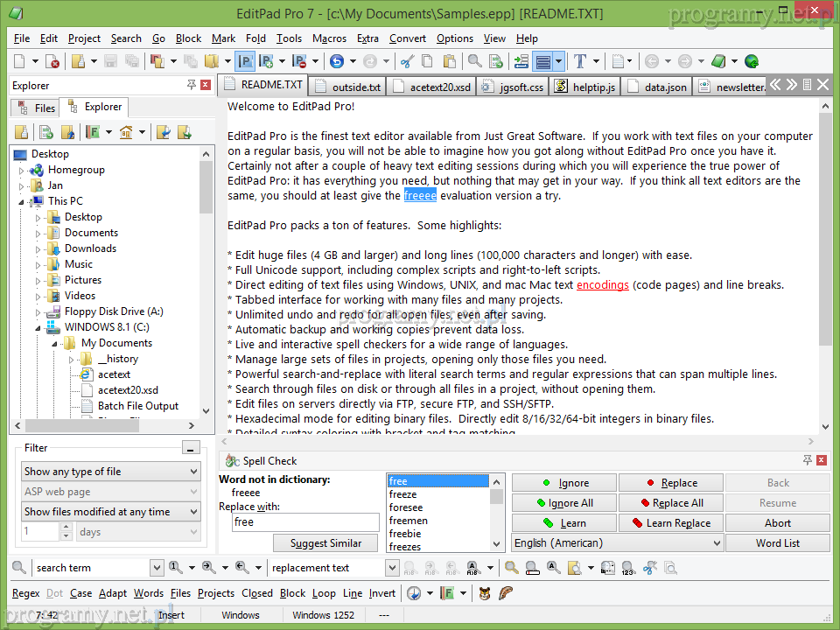Open the 'Show any type of file' dropdown
The image size is (840, 630).
[x=111, y=472]
